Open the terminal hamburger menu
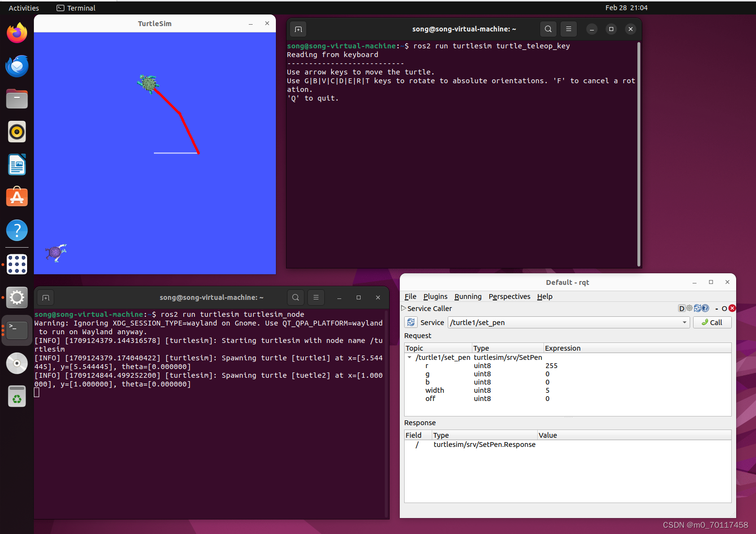Viewport: 756px width, 534px height. point(568,29)
